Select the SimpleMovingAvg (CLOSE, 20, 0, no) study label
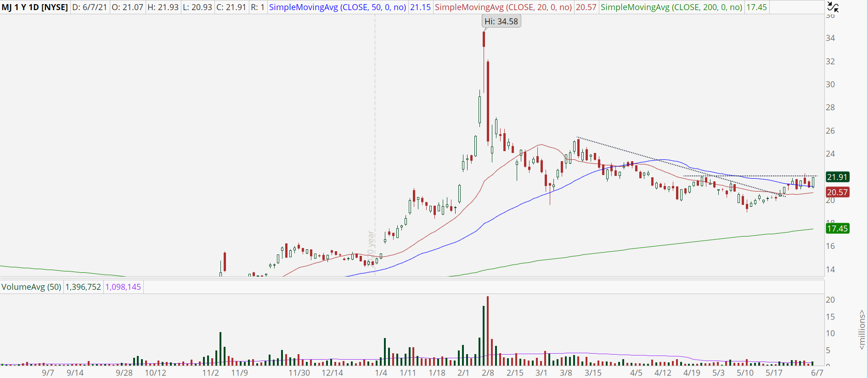The width and height of the screenshot is (868, 378). point(503,7)
